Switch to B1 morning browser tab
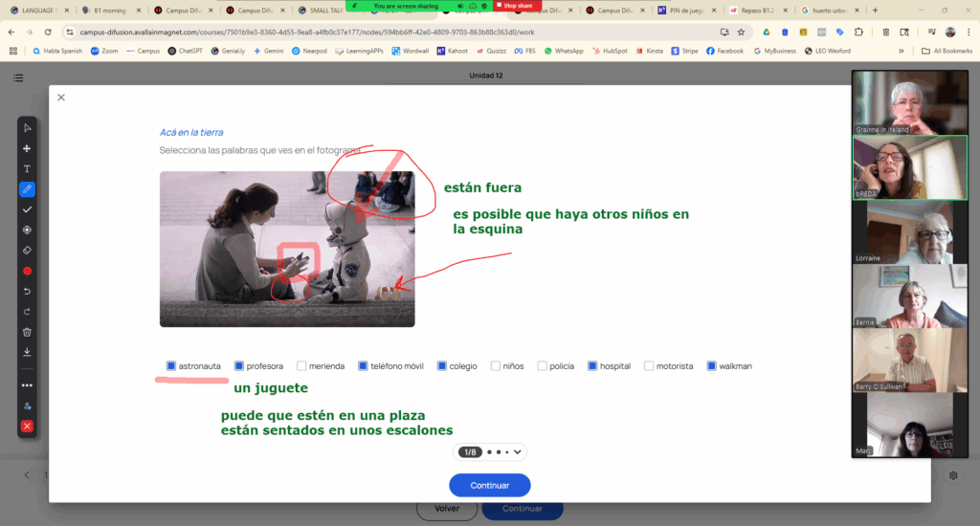Image resolution: width=980 pixels, height=526 pixels. 111,11
